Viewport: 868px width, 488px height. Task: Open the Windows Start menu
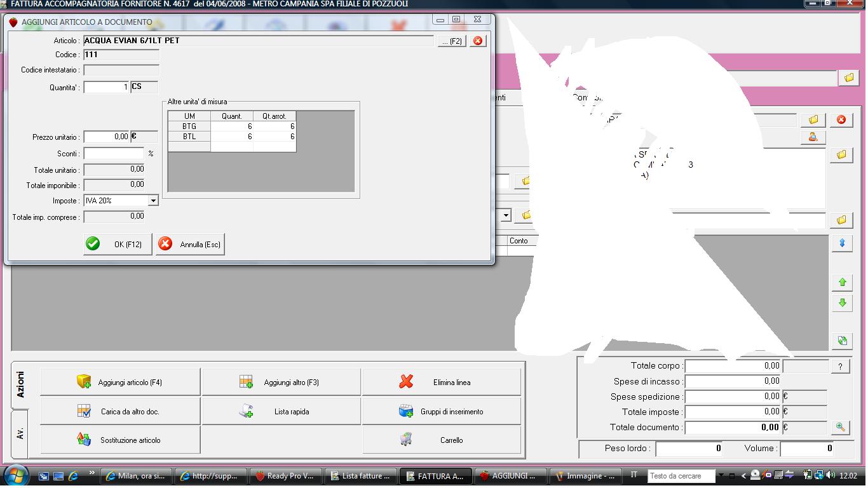point(15,475)
